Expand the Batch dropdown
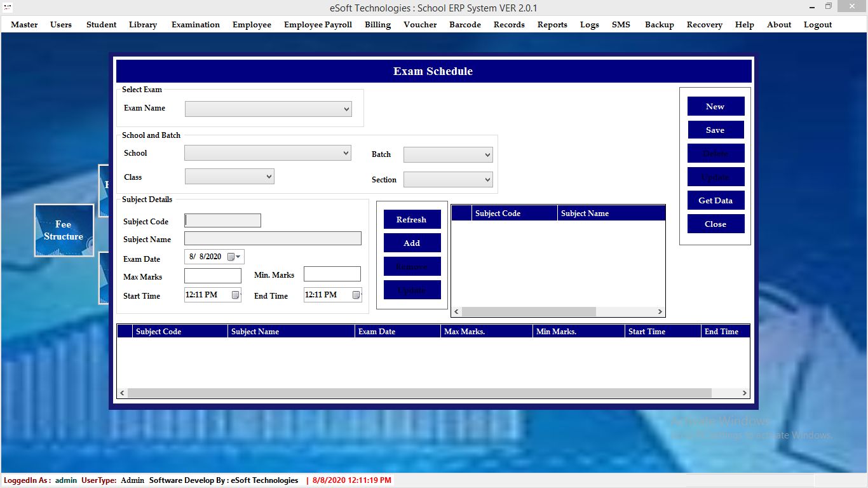Viewport: 868px width, 488px height. 487,155
